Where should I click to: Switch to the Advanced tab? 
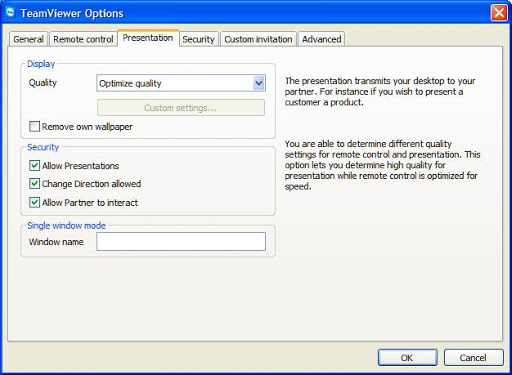click(x=322, y=39)
